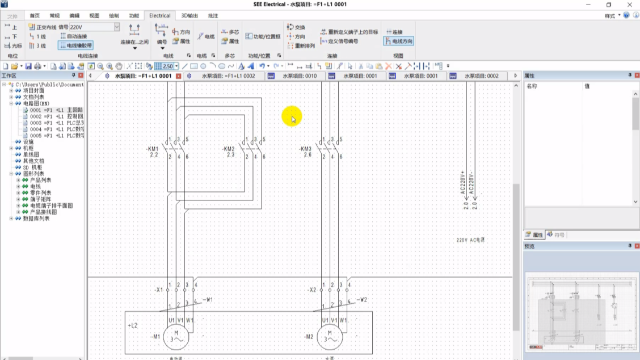Click the Undo arrow icon
640x360 pixels.
(x=262, y=66)
